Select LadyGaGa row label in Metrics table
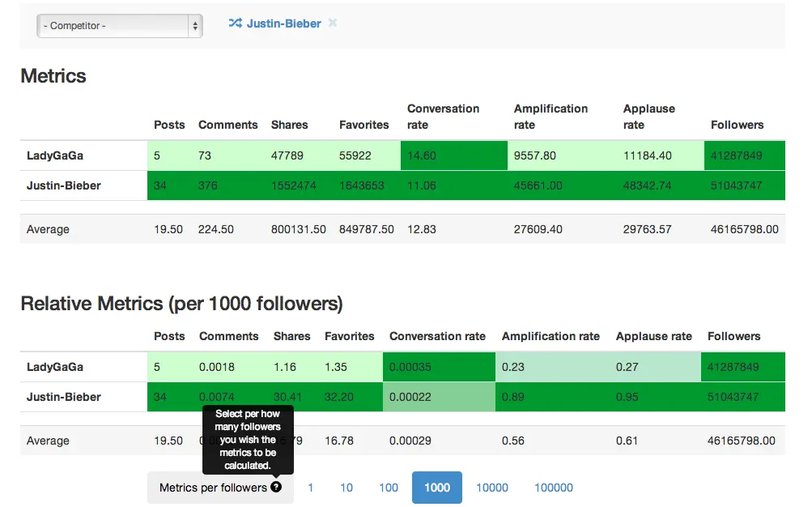Image resolution: width=812 pixels, height=507 pixels. [x=55, y=156]
